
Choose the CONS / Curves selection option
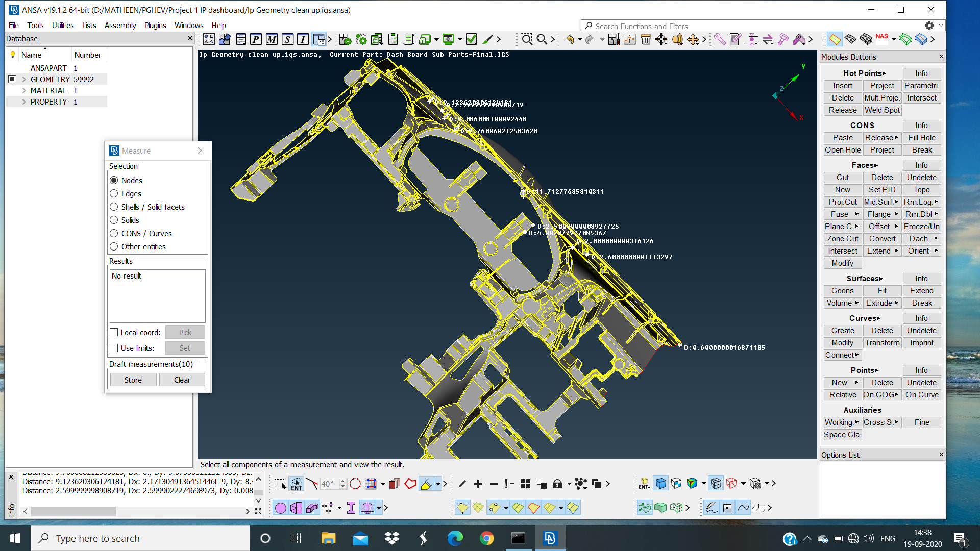point(114,233)
